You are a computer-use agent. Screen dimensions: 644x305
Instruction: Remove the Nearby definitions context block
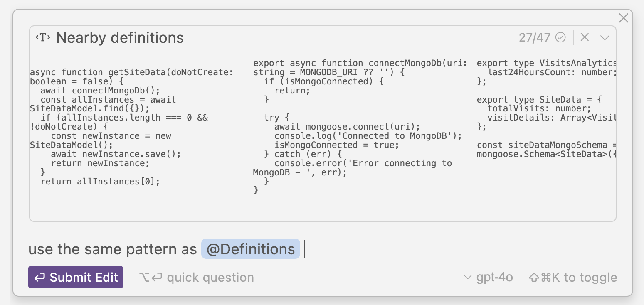585,37
